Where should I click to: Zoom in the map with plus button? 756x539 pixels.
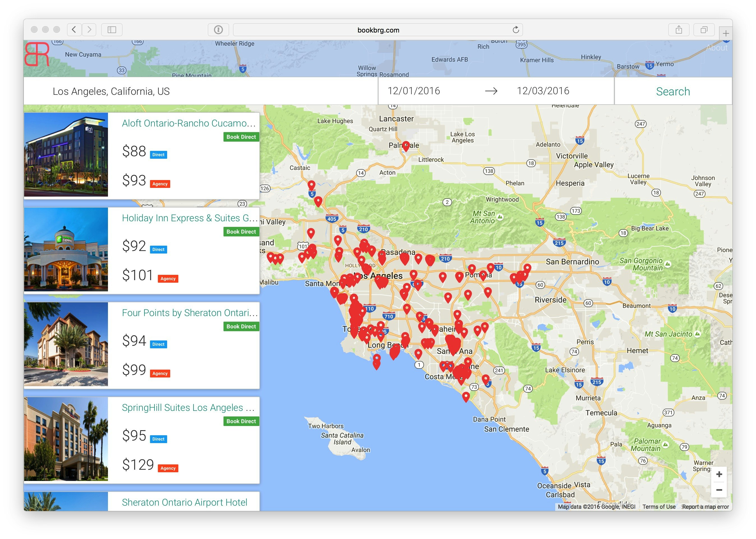coord(719,474)
